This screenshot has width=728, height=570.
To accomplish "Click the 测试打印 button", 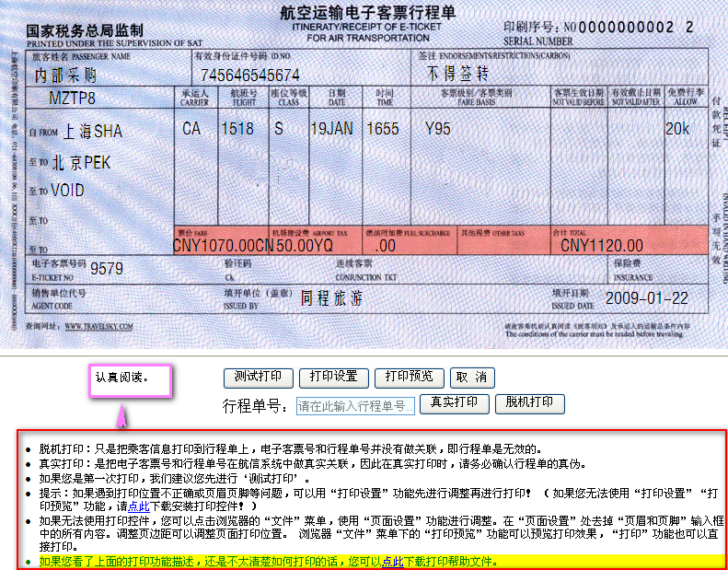I will (258, 378).
